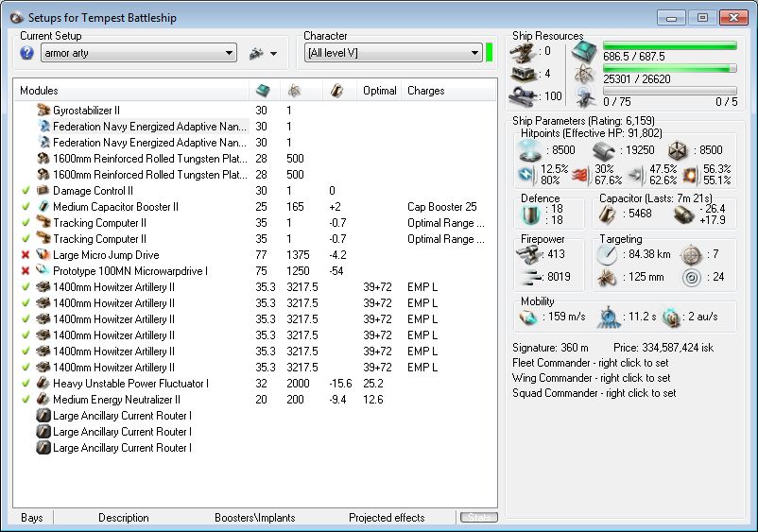The width and height of the screenshot is (758, 532).
Task: Click the calibration icon showing 100
Action: 524,96
